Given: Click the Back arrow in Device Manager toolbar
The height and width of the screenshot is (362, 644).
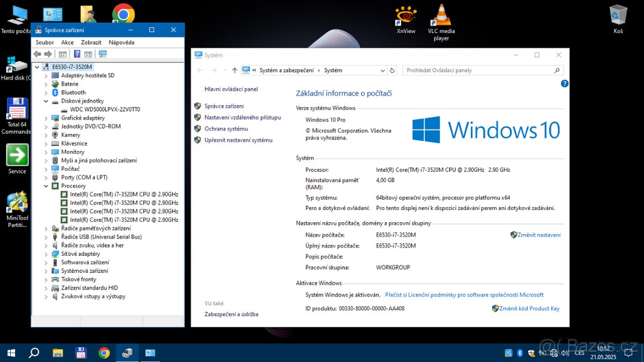Looking at the screenshot, I should pyautogui.click(x=37, y=54).
